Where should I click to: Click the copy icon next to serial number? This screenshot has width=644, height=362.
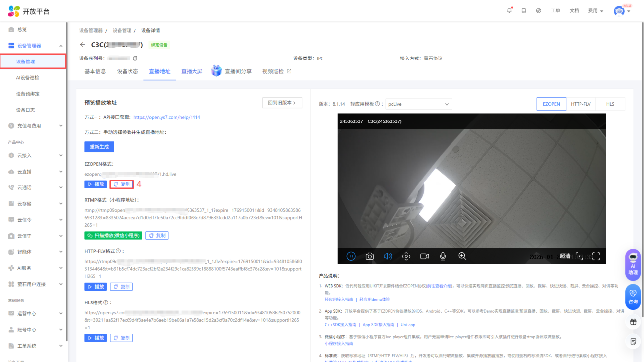(x=135, y=58)
